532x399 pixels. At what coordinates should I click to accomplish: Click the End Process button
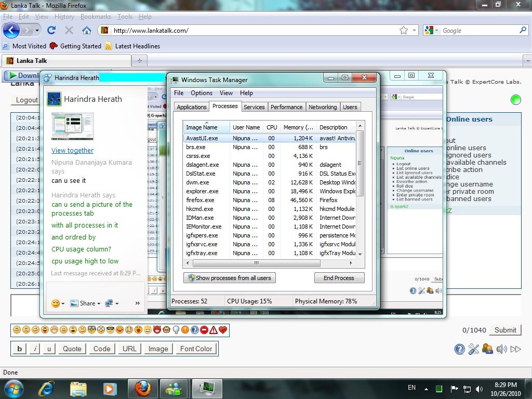point(339,278)
